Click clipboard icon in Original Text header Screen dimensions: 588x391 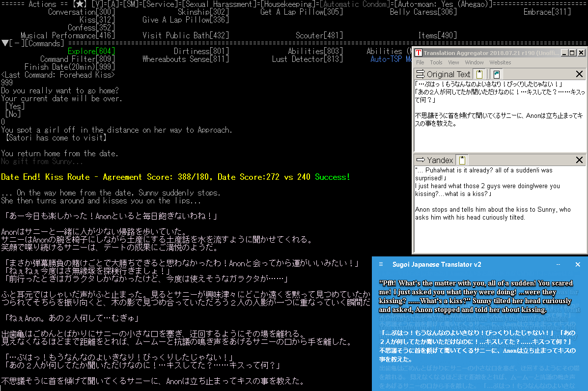479,74
